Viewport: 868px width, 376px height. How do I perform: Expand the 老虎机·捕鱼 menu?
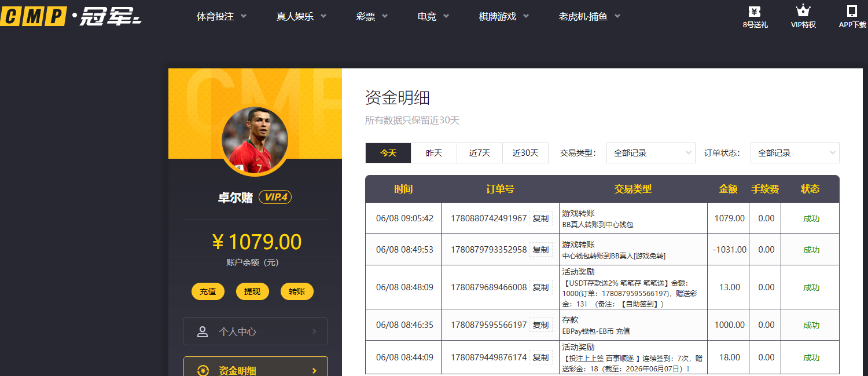(590, 17)
